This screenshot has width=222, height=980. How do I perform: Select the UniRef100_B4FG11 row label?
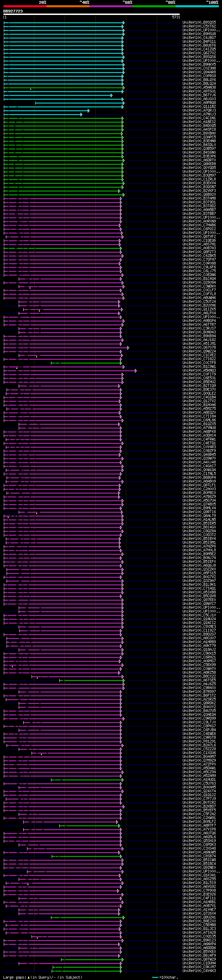coord(199,41)
